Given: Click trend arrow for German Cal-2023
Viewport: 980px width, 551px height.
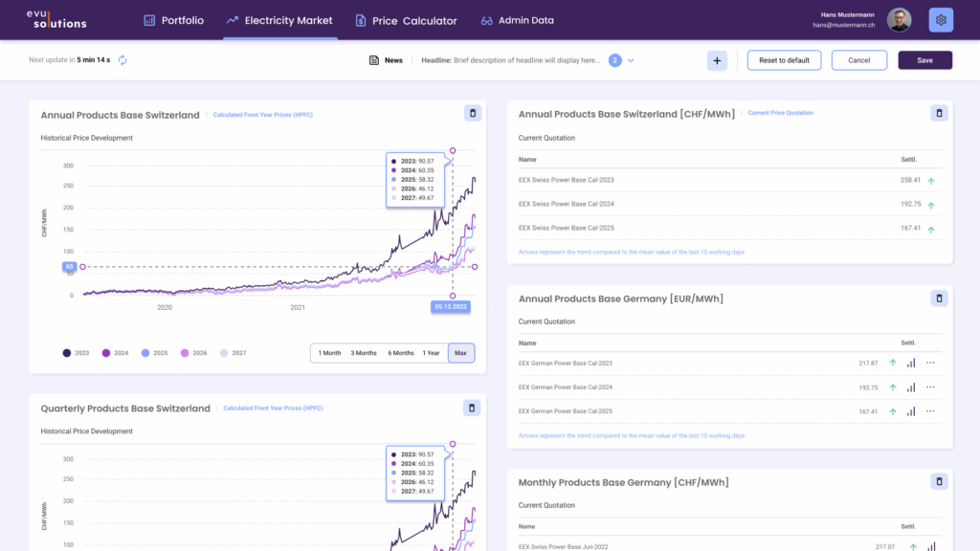Looking at the screenshot, I should point(893,363).
